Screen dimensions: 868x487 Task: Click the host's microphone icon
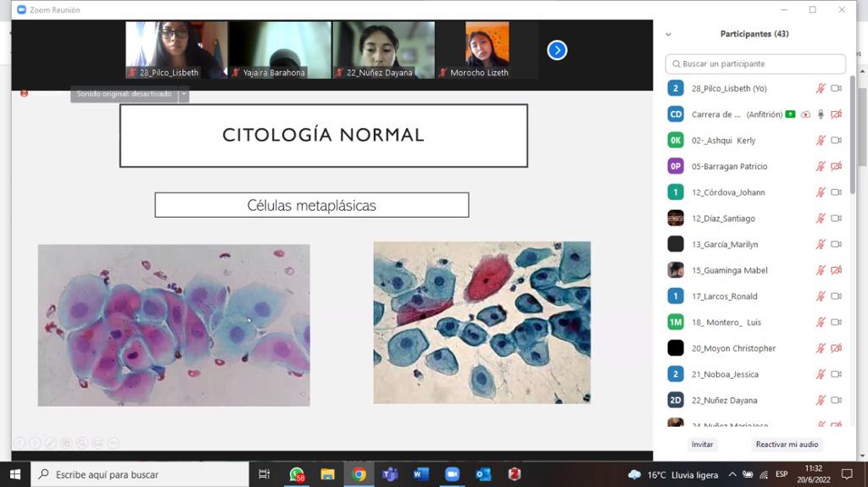pyautogui.click(x=821, y=114)
